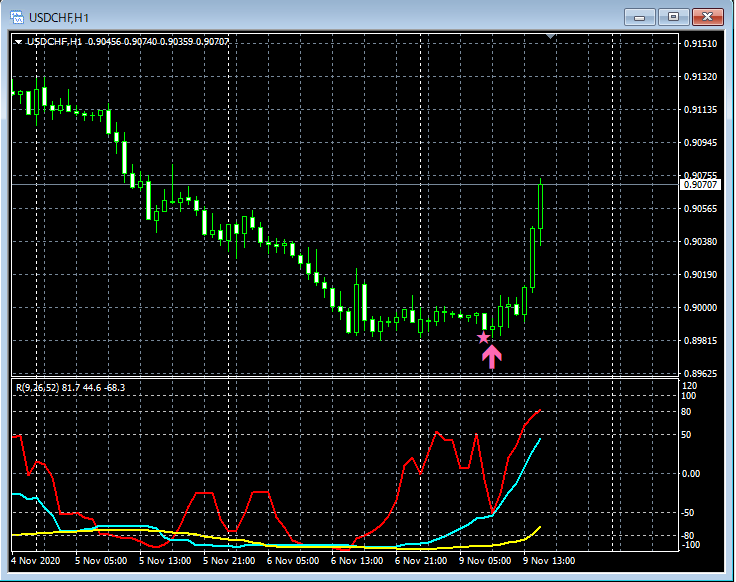The width and height of the screenshot is (736, 582).
Task: Click the 0.90380 price level
Action: (700, 242)
